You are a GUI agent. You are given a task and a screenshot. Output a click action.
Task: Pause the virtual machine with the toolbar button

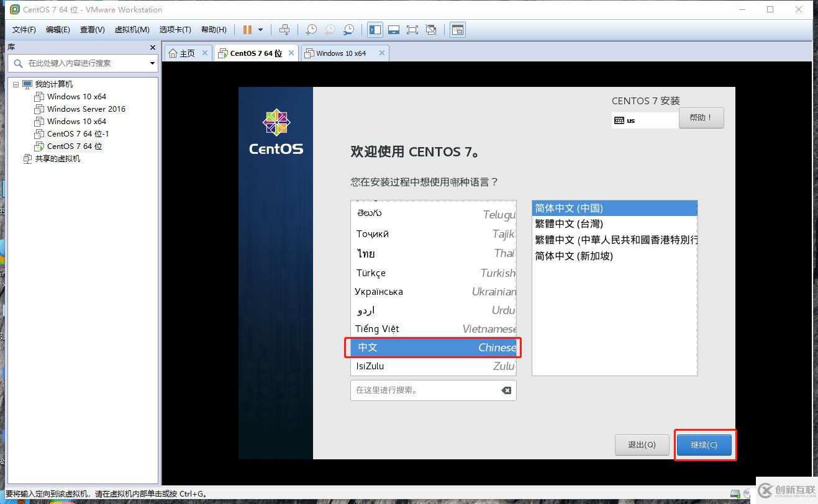pyautogui.click(x=248, y=30)
